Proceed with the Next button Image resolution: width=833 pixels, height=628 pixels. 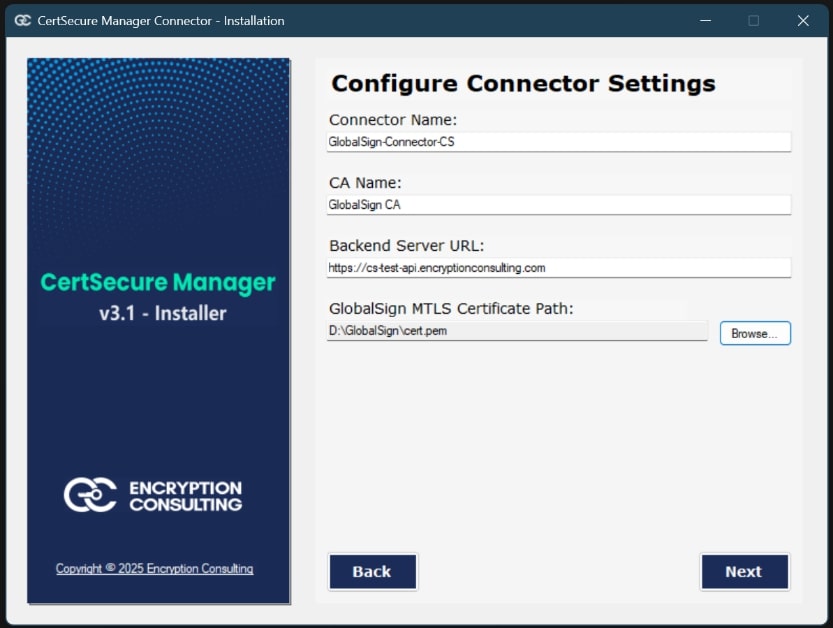pos(744,572)
